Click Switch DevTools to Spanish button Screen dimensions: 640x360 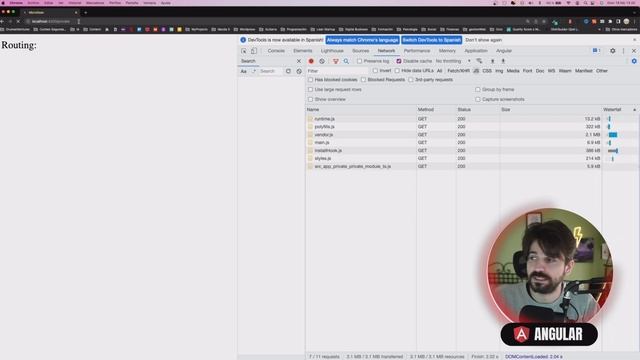point(431,40)
